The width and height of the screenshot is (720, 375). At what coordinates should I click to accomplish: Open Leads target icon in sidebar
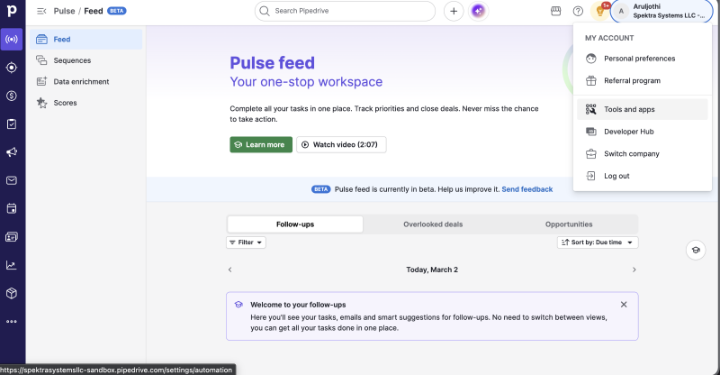click(11, 67)
